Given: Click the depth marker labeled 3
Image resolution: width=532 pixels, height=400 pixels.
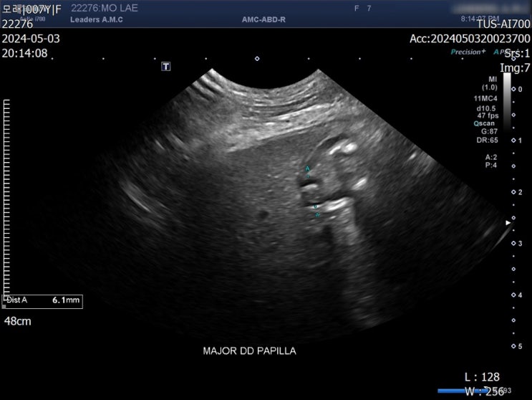Looking at the screenshot, I should coord(518,244).
